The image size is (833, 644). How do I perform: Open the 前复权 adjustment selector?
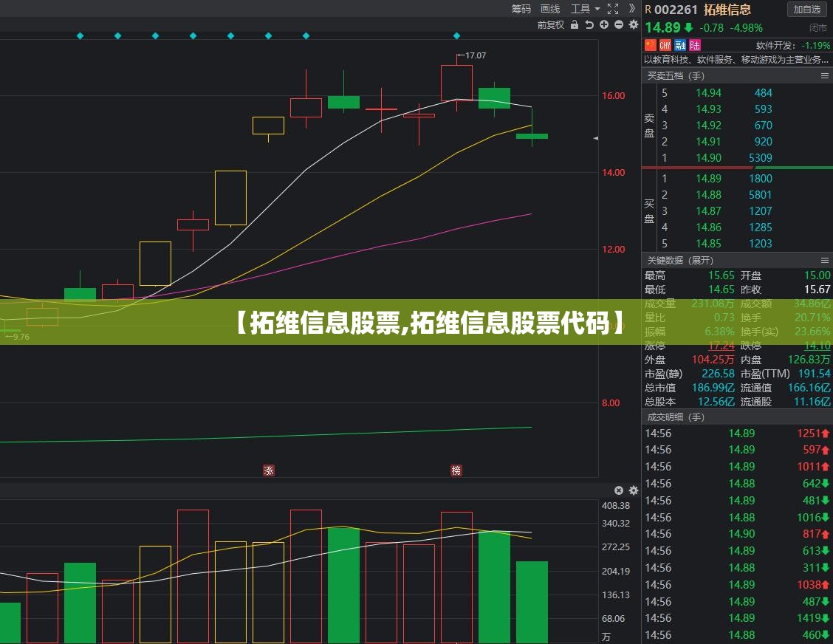[x=550, y=24]
